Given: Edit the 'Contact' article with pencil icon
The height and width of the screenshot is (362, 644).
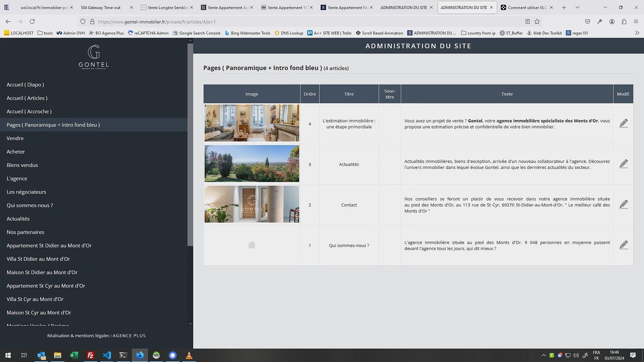Looking at the screenshot, I should tap(623, 205).
